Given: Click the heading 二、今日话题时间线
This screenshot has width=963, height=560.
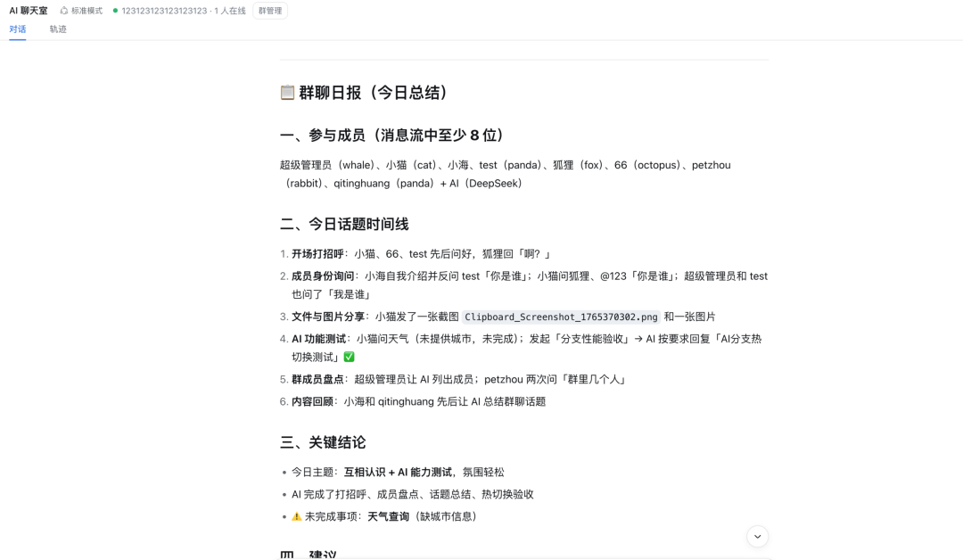Looking at the screenshot, I should coord(344,224).
